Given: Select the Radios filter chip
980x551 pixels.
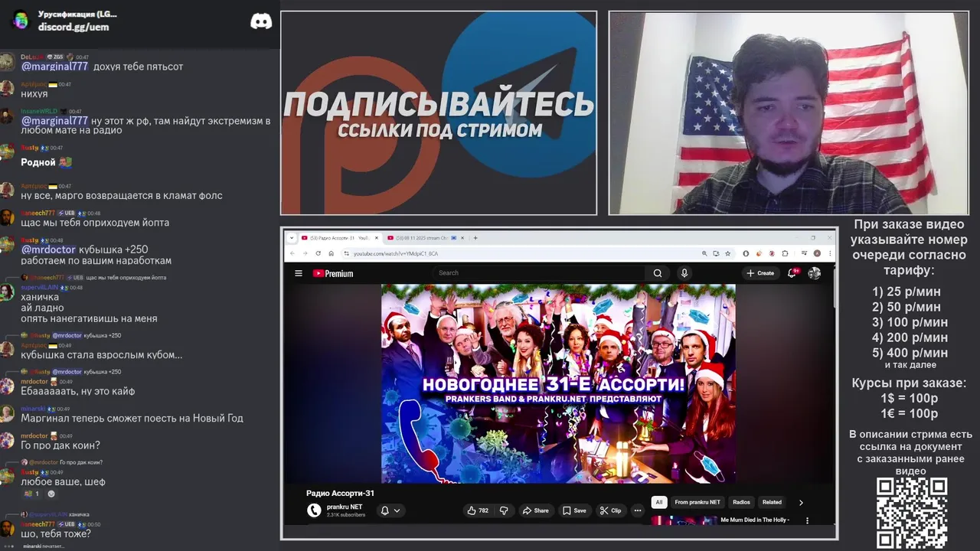Looking at the screenshot, I should click(741, 503).
